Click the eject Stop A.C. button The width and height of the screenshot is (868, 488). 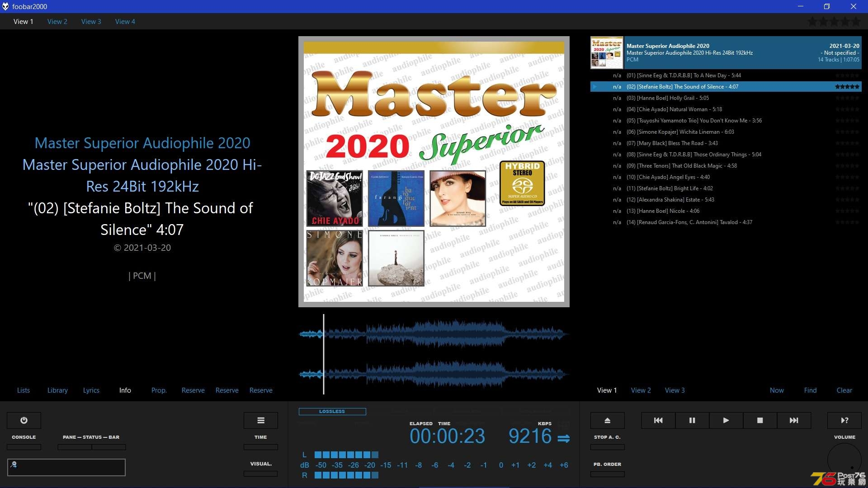[x=608, y=420]
